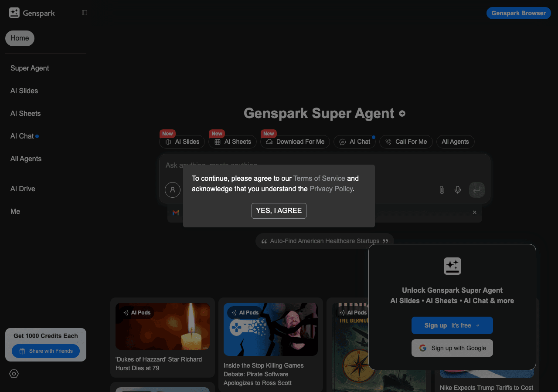Open the Genspark Browser button

(518, 13)
